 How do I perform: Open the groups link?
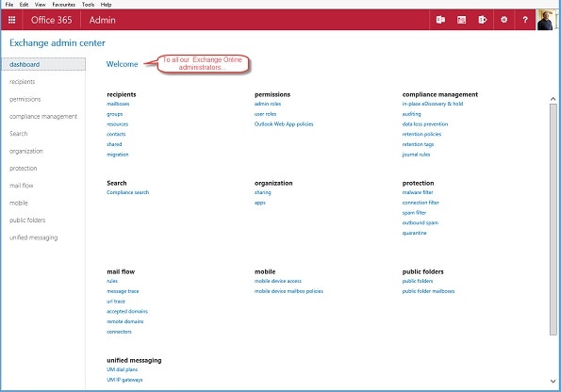click(x=114, y=114)
